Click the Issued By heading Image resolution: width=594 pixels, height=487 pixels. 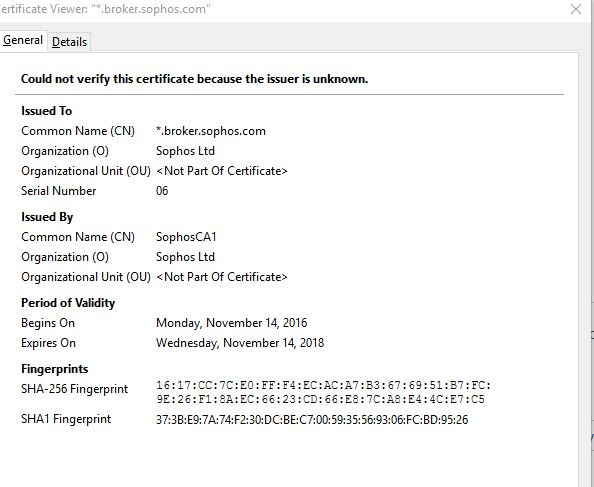tap(47, 217)
